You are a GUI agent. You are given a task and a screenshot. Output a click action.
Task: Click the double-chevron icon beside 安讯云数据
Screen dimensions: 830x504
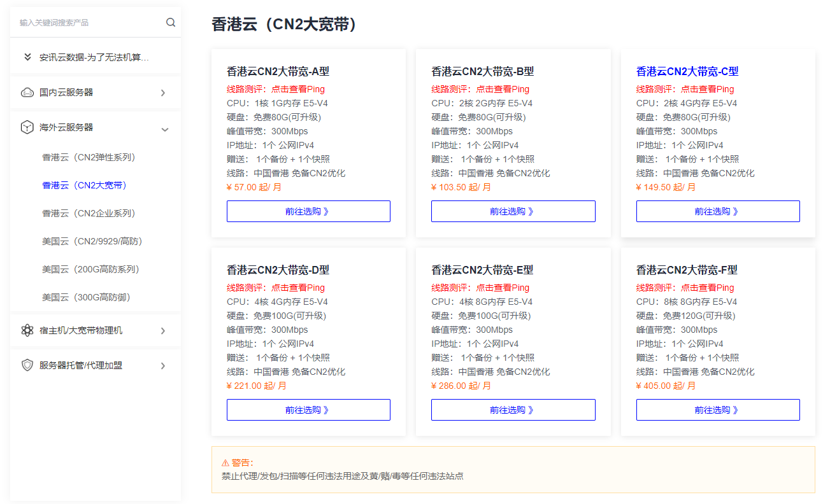pos(27,57)
